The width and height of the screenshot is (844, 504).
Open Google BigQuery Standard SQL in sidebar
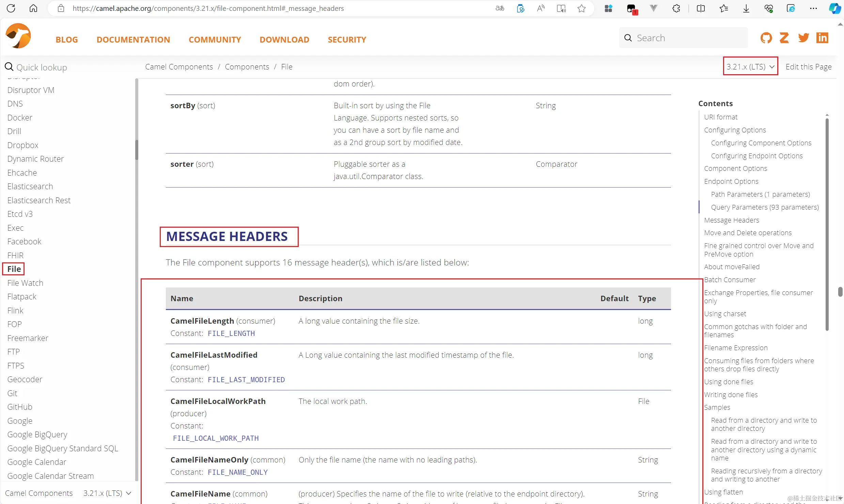click(63, 448)
